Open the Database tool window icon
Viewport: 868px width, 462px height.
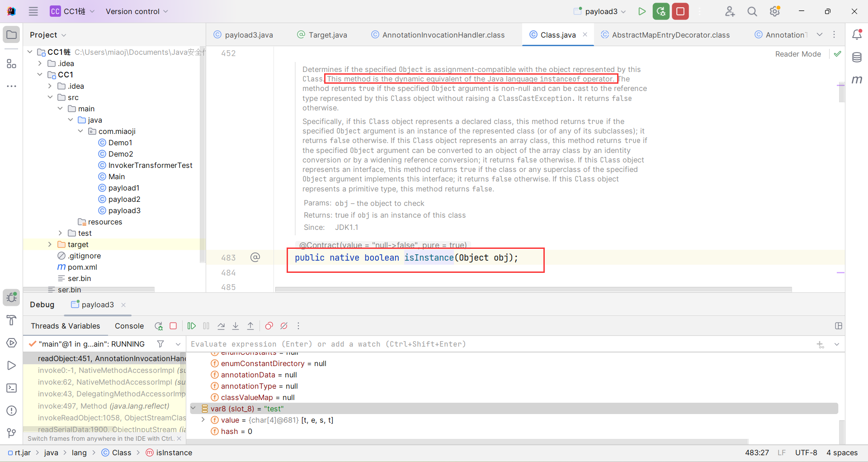point(857,57)
